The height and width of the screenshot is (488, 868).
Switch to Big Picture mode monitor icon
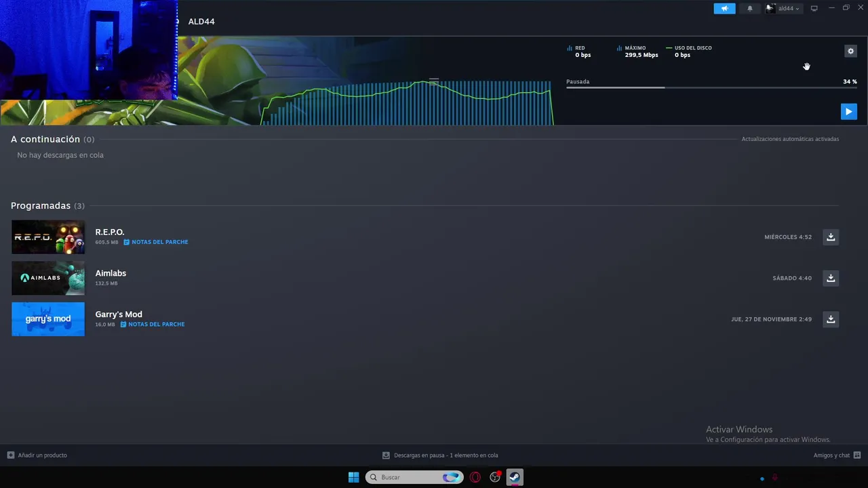(x=814, y=9)
